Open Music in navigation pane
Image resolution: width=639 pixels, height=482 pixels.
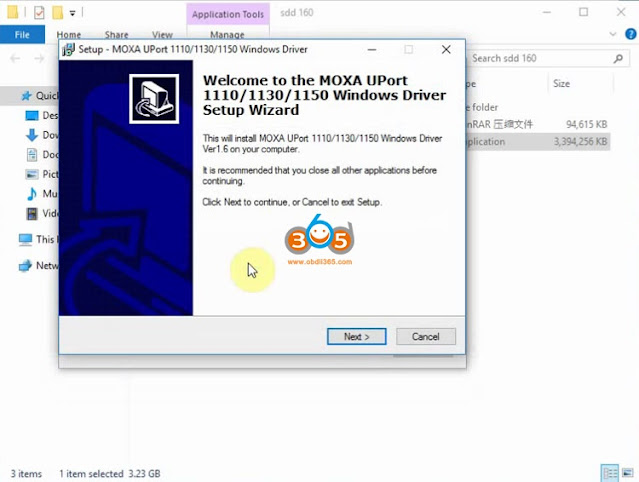(x=42, y=194)
